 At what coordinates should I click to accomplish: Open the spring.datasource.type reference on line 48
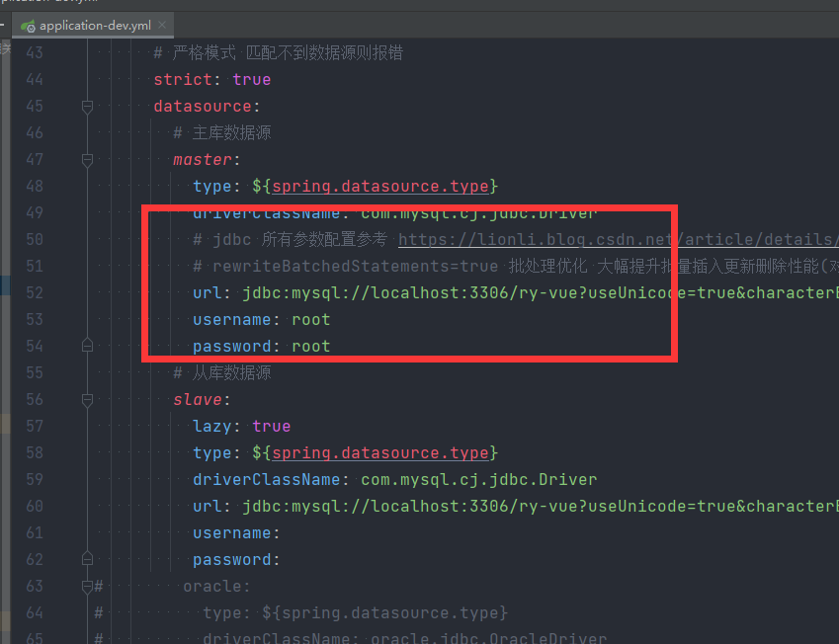pyautogui.click(x=379, y=186)
